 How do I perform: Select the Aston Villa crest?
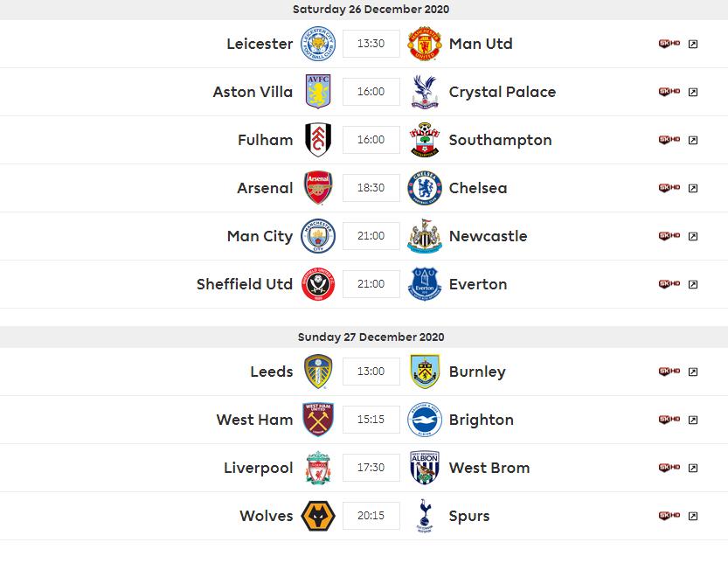318,92
